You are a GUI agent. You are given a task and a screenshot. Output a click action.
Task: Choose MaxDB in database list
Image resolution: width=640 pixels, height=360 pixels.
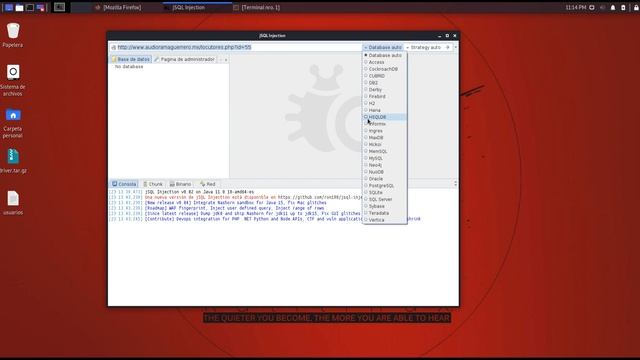pyautogui.click(x=384, y=138)
